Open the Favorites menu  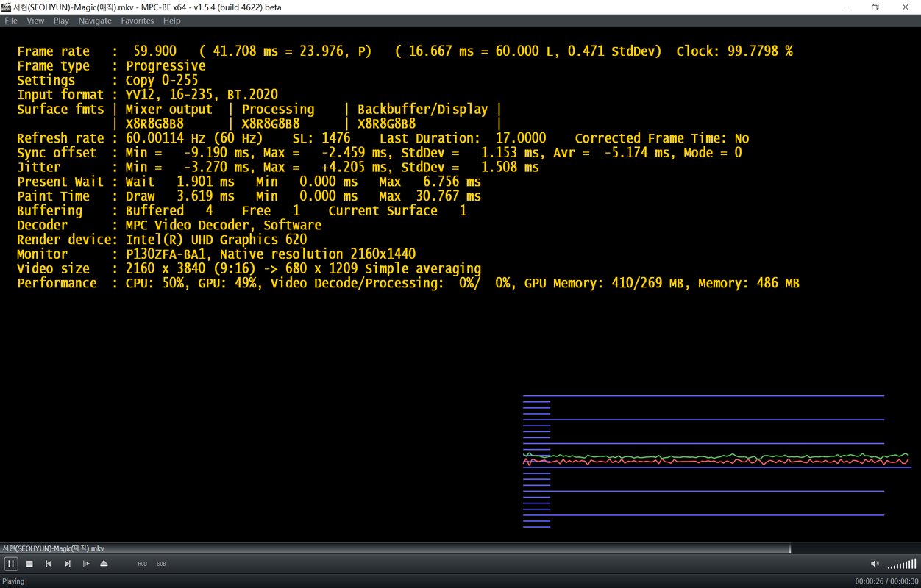tap(138, 21)
